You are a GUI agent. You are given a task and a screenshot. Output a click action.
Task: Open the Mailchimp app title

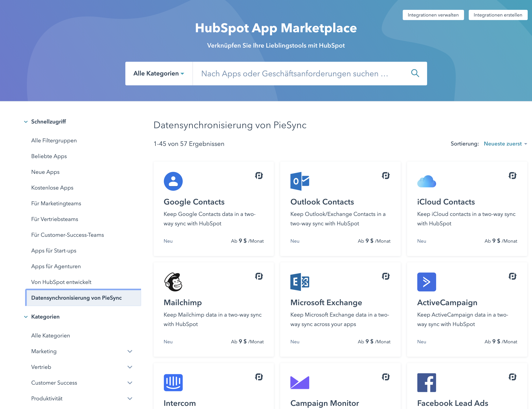tap(183, 303)
